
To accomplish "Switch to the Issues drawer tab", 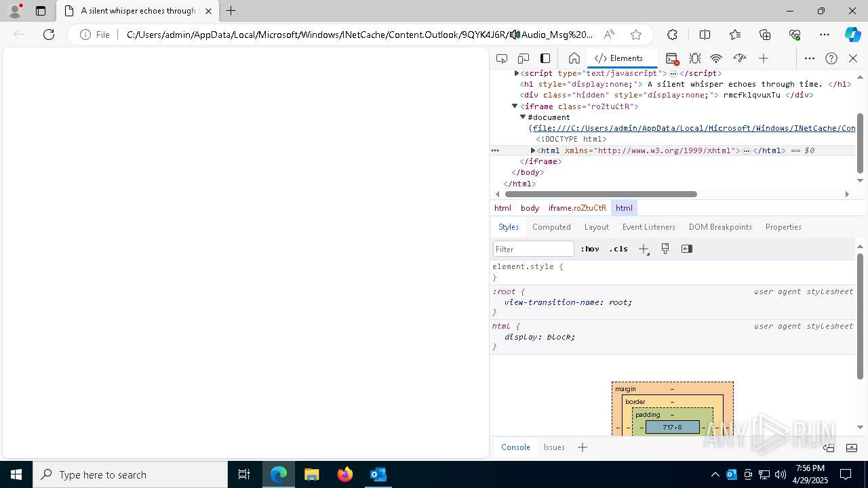I will (554, 447).
